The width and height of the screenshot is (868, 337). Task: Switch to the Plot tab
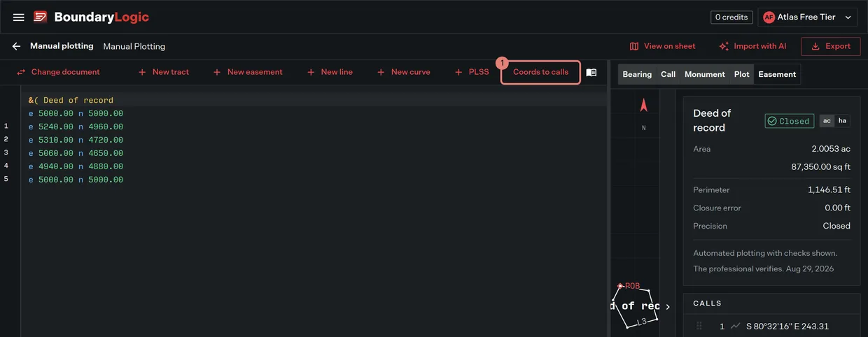pos(741,74)
